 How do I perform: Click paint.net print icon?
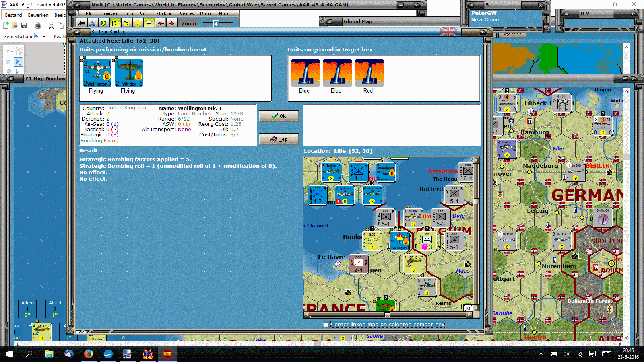38,25
